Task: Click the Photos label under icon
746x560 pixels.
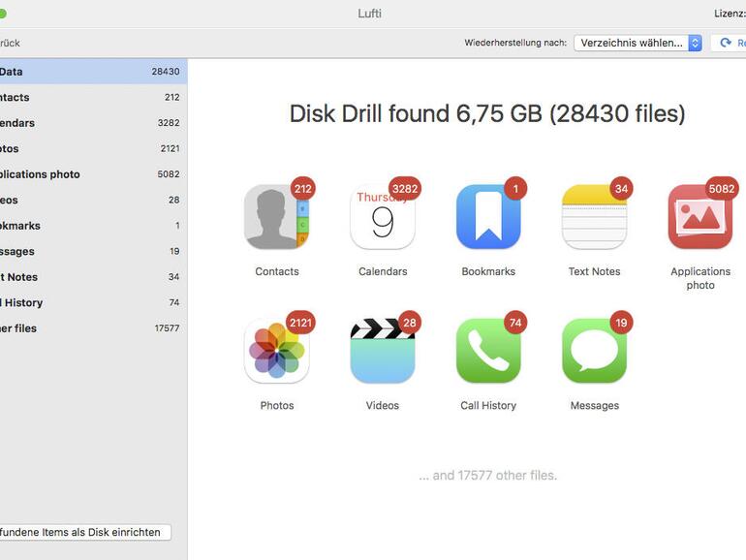Action: (x=277, y=405)
